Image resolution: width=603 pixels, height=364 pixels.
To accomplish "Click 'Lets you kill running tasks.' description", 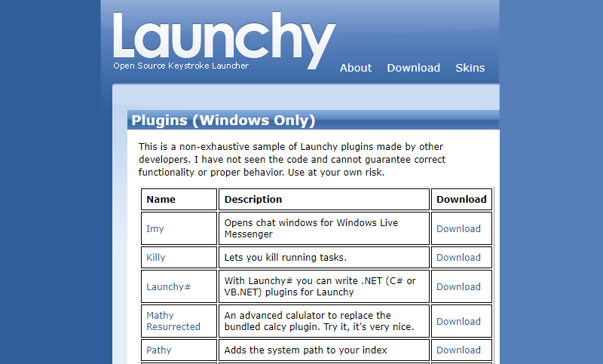I will point(286,257).
